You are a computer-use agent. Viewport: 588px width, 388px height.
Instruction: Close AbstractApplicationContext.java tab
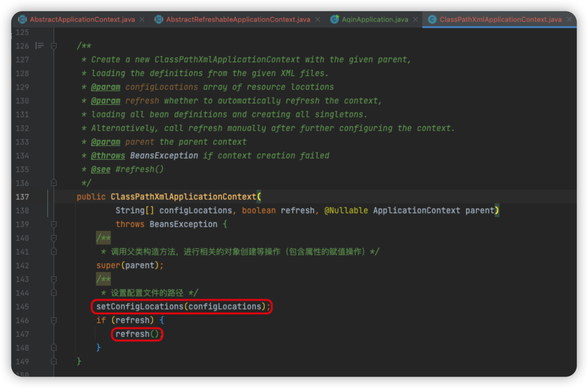click(x=142, y=19)
